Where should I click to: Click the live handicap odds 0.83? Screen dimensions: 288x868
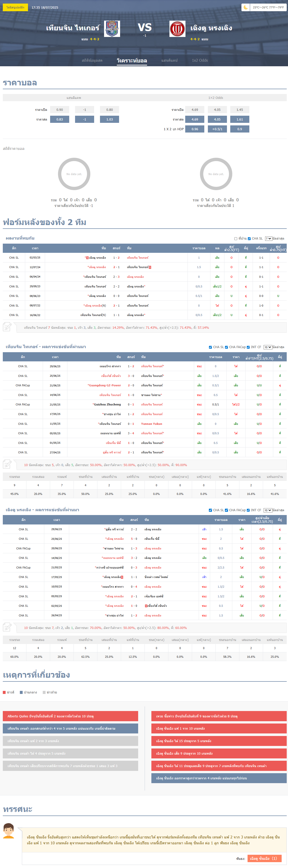tap(60, 119)
